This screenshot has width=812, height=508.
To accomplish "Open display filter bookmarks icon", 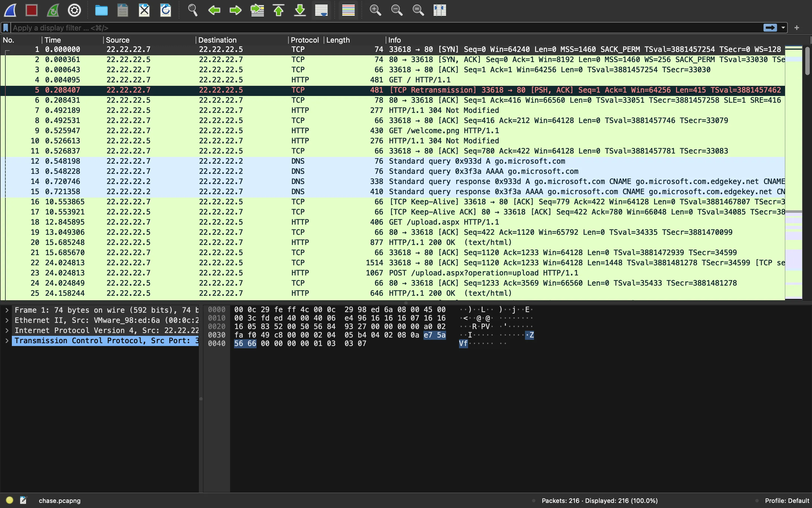I will tap(6, 28).
